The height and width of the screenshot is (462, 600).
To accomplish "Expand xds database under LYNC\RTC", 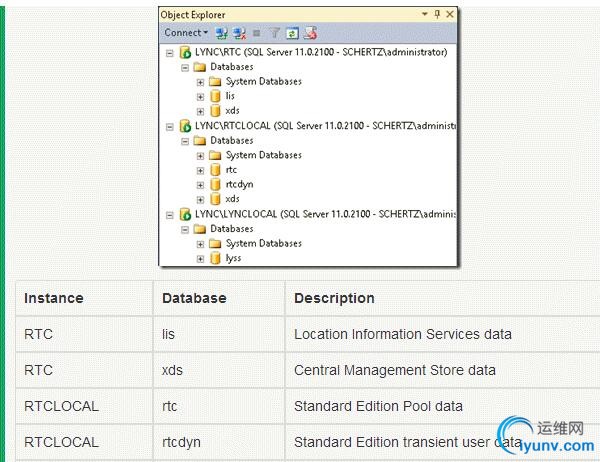I will 200,112.
